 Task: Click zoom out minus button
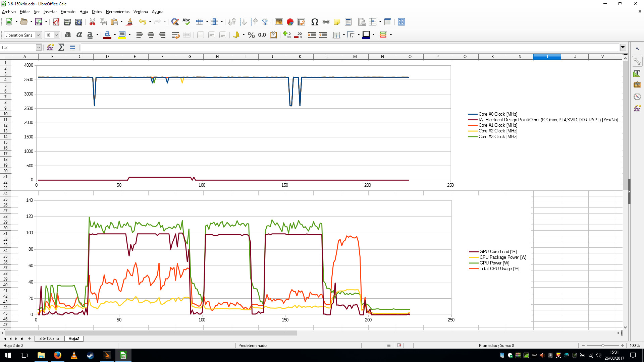pos(583,345)
